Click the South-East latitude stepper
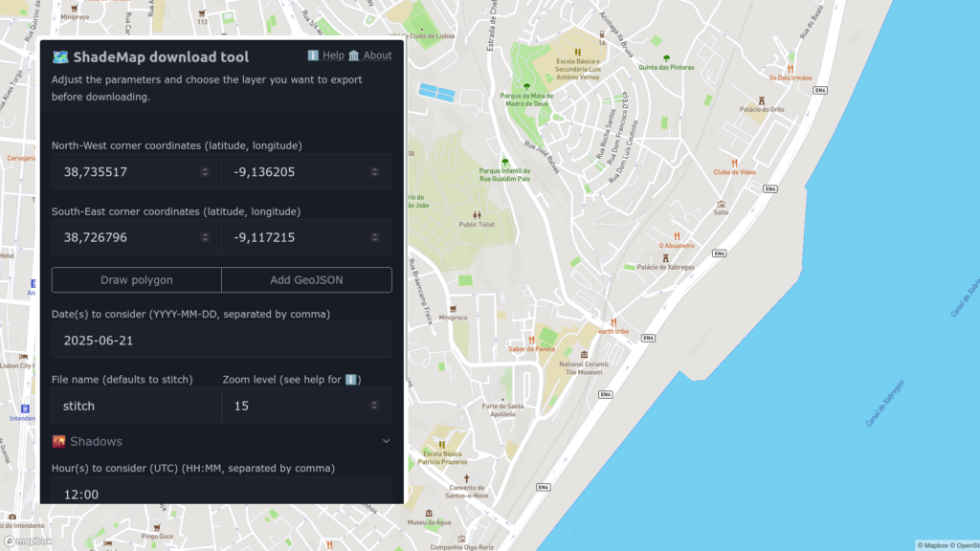Image resolution: width=980 pixels, height=551 pixels. point(205,237)
